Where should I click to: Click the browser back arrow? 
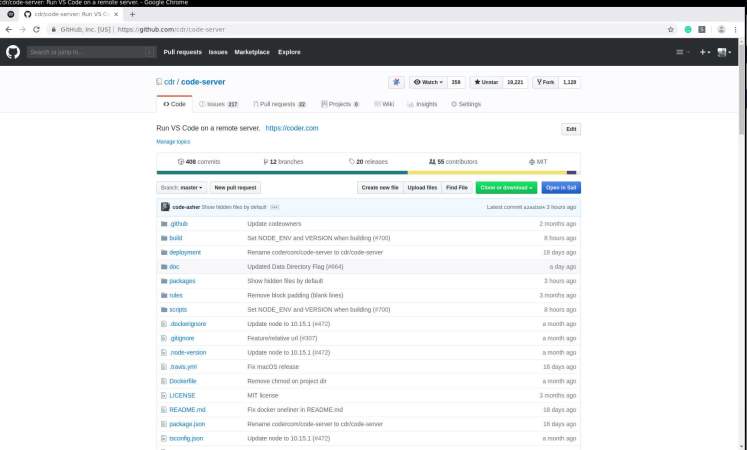coord(9,30)
